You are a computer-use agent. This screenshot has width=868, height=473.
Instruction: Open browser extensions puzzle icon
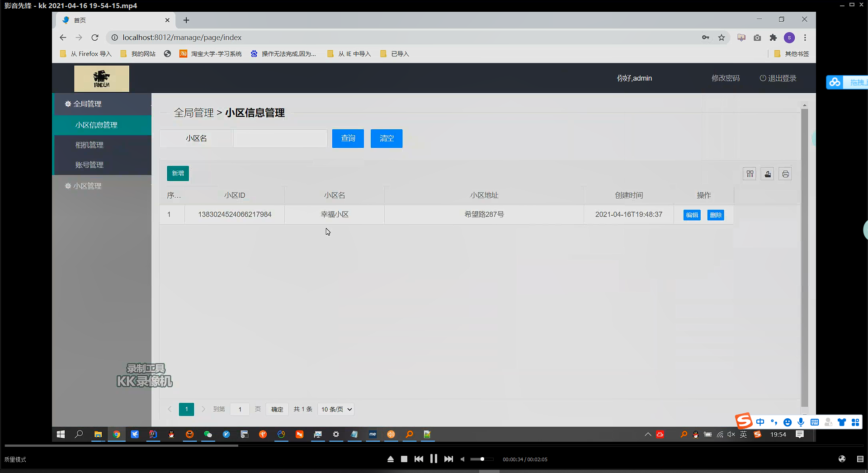773,38
